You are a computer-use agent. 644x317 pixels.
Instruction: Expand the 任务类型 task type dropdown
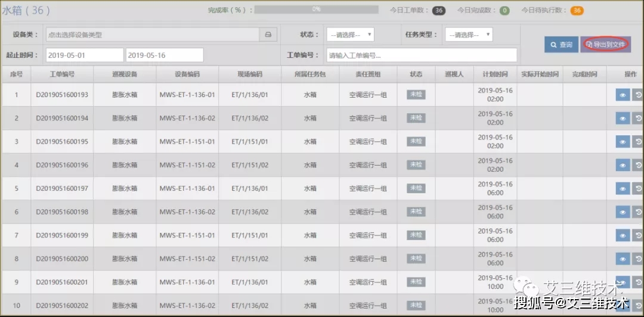[x=469, y=35]
